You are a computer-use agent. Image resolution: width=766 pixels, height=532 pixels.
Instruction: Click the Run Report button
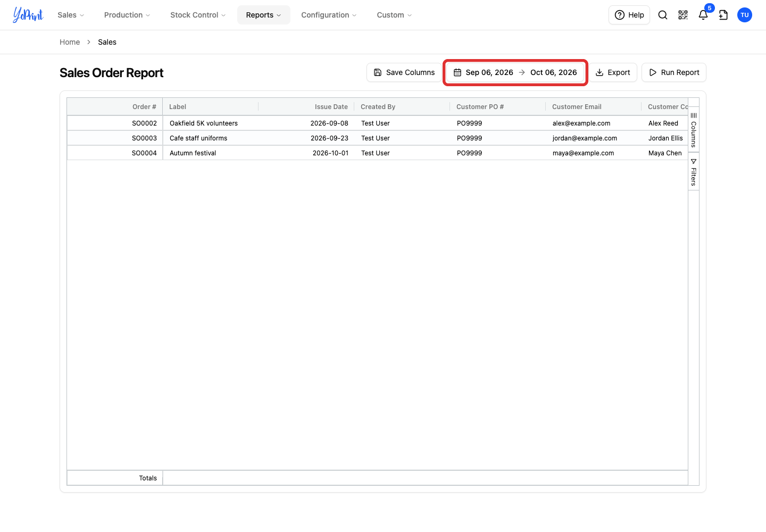pyautogui.click(x=674, y=72)
